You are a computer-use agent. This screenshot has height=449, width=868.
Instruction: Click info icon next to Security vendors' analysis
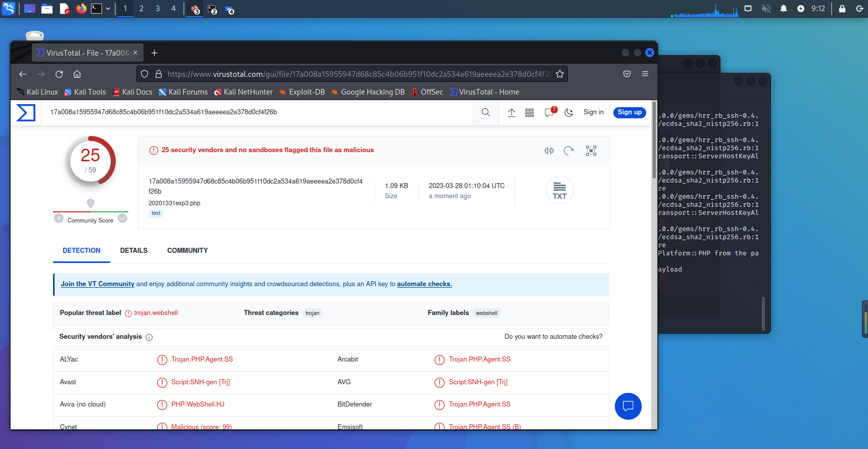click(x=149, y=337)
